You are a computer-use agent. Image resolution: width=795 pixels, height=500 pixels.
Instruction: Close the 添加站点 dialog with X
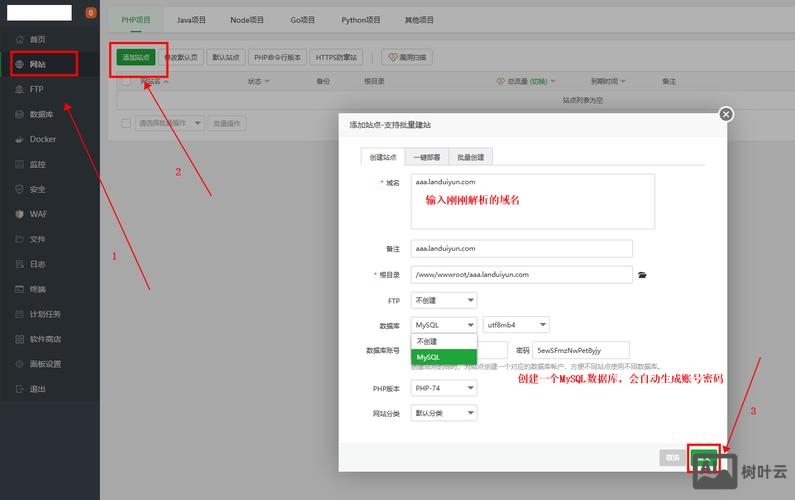point(726,114)
